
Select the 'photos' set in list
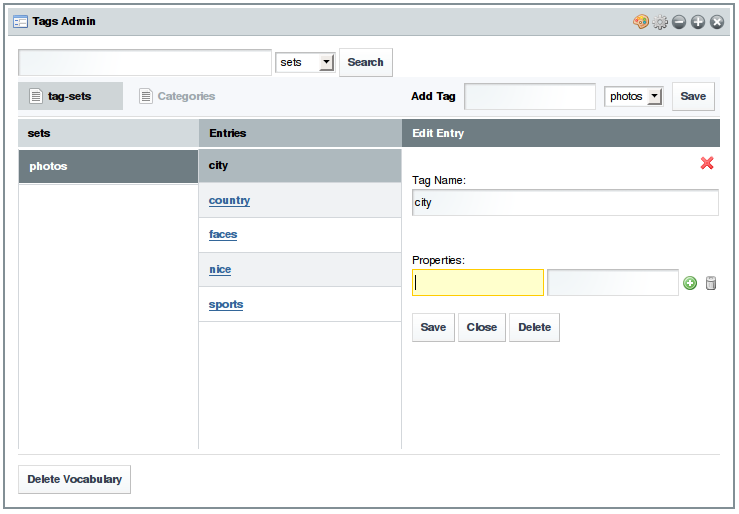coord(108,166)
